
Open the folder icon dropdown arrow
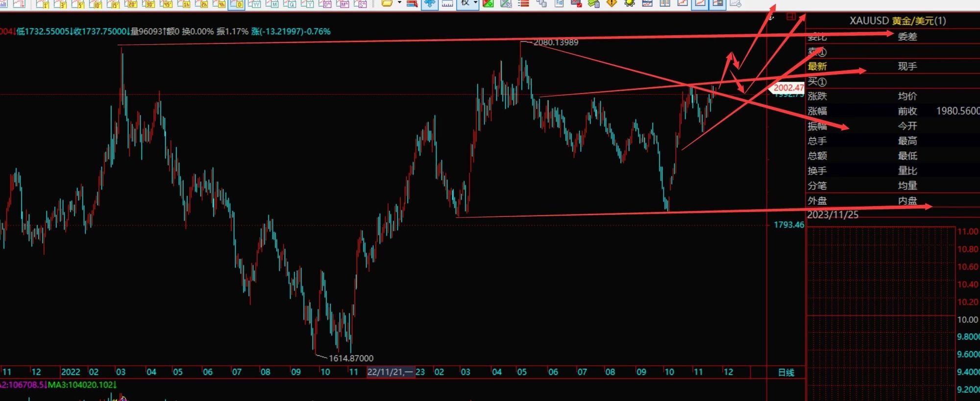pyautogui.click(x=399, y=3)
